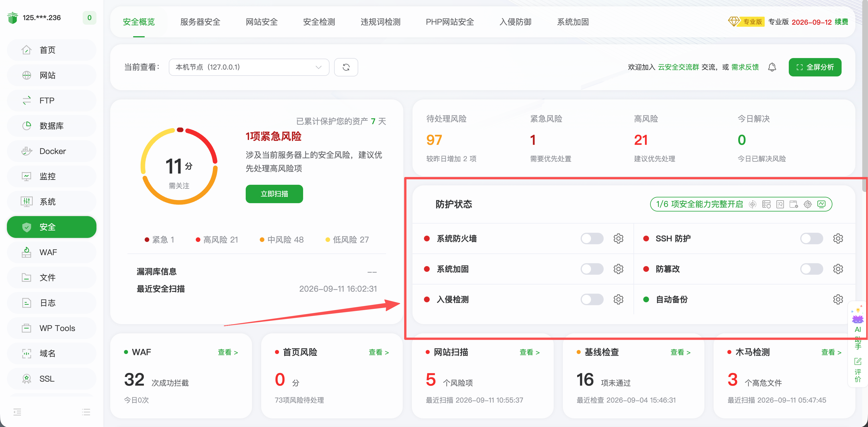This screenshot has width=868, height=427.
Task: Turn on 系统加固 protection switch
Action: click(x=592, y=269)
